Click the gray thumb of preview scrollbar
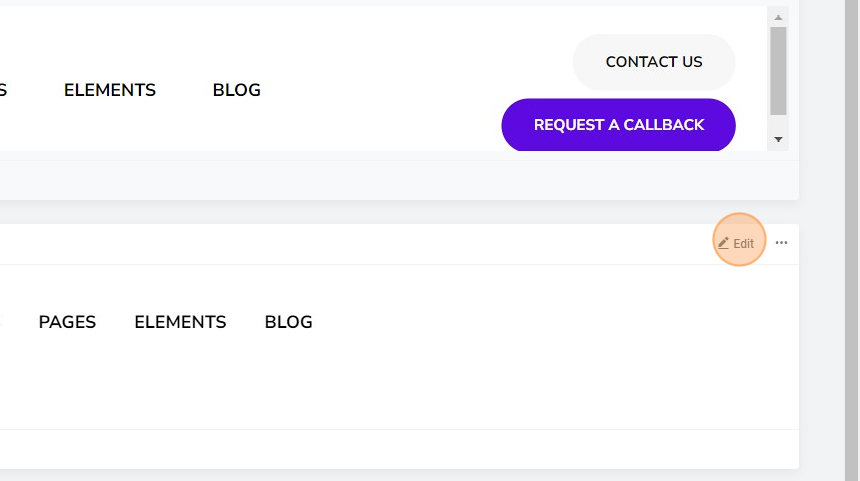This screenshot has width=860, height=481. coord(778,71)
